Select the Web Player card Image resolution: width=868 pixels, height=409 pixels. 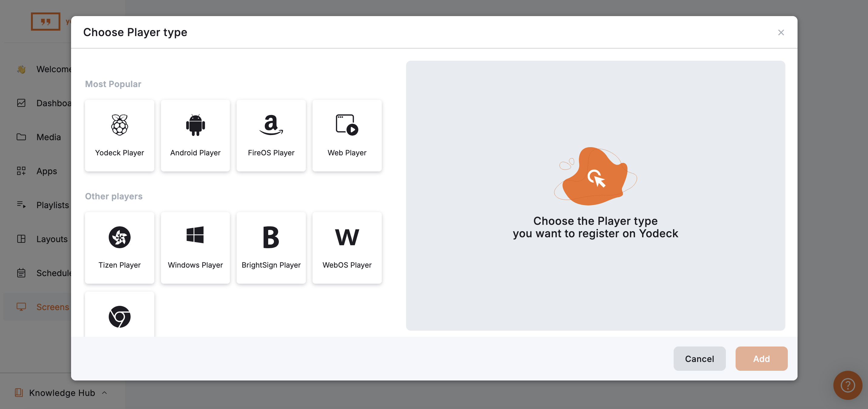tap(347, 135)
